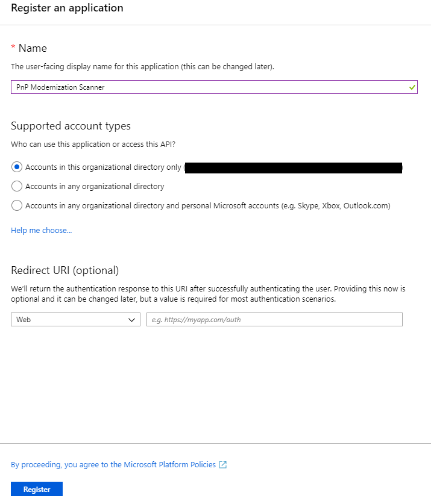
Task: Click the green validation checkmark in Name field
Action: coord(412,87)
